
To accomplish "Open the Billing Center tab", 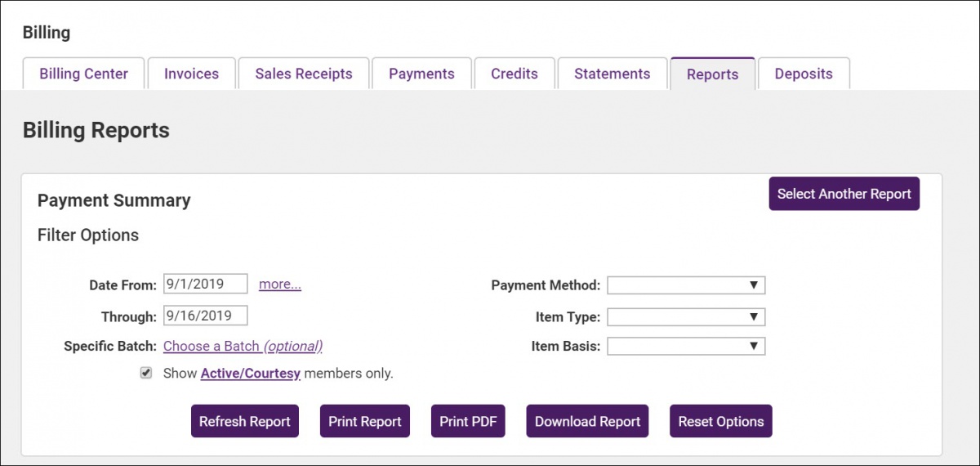I will [x=83, y=74].
